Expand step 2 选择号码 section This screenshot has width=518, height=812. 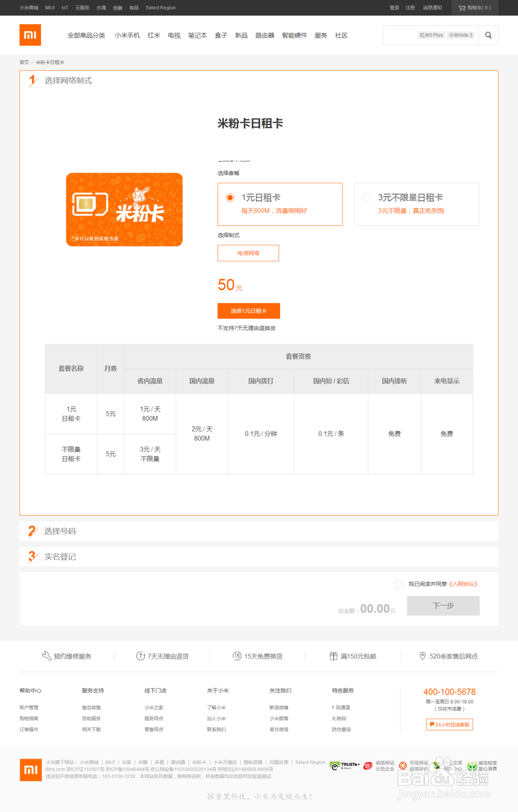259,531
